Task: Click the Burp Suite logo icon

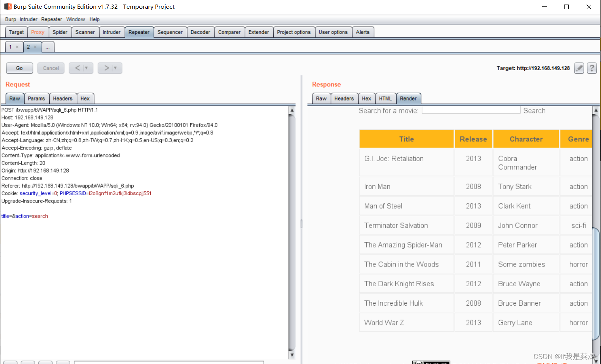Action: [8, 6]
